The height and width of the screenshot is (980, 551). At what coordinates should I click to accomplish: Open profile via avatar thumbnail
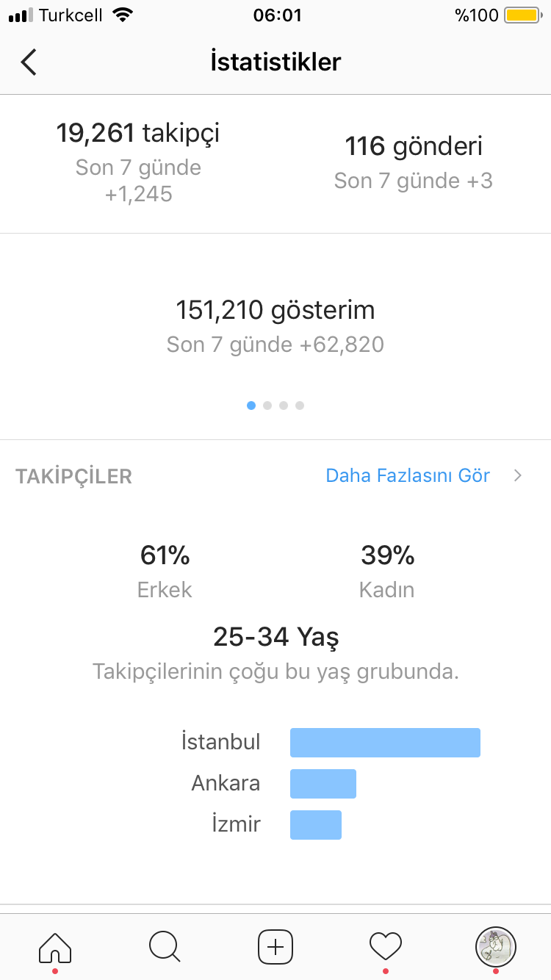pos(496,946)
